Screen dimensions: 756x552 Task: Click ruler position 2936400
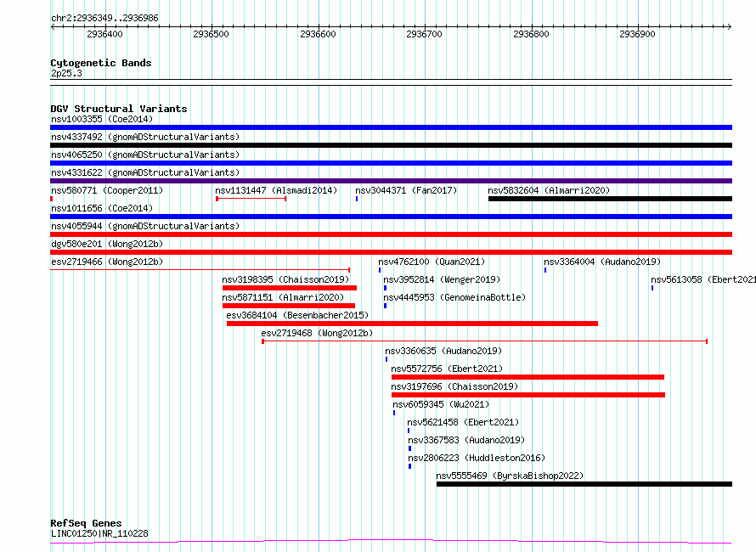click(104, 34)
